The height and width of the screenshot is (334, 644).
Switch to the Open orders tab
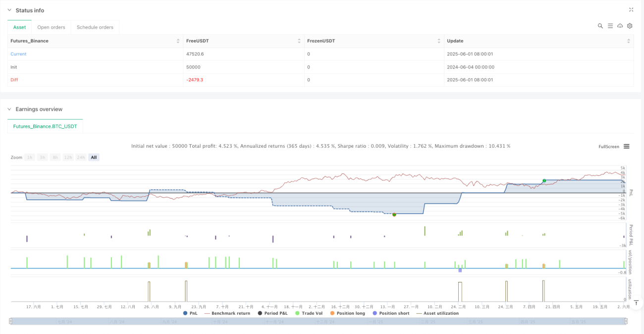pos(51,27)
